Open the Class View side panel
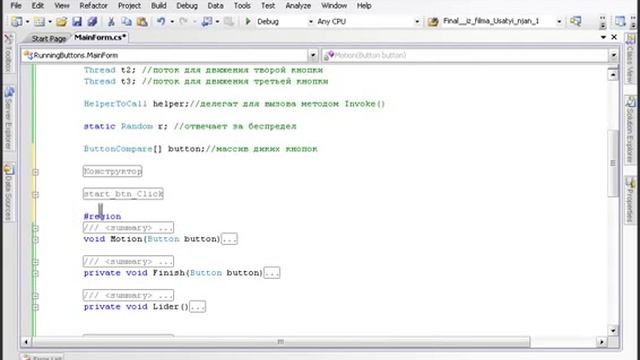Screen dimensions: 640x360 pyautogui.click(x=631, y=58)
